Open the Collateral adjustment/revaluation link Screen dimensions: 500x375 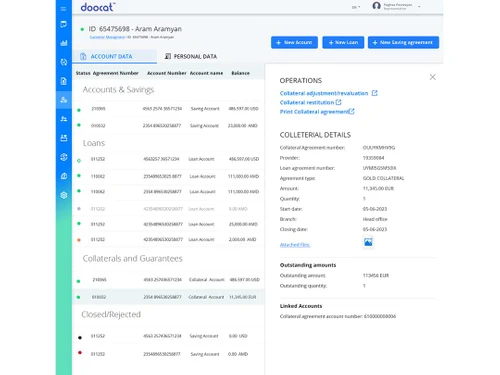(328, 93)
